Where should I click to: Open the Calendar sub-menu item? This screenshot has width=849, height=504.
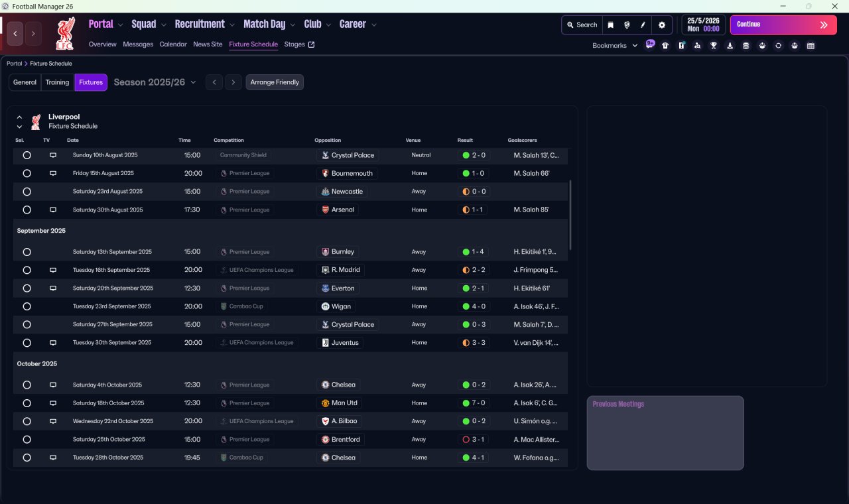coord(173,44)
